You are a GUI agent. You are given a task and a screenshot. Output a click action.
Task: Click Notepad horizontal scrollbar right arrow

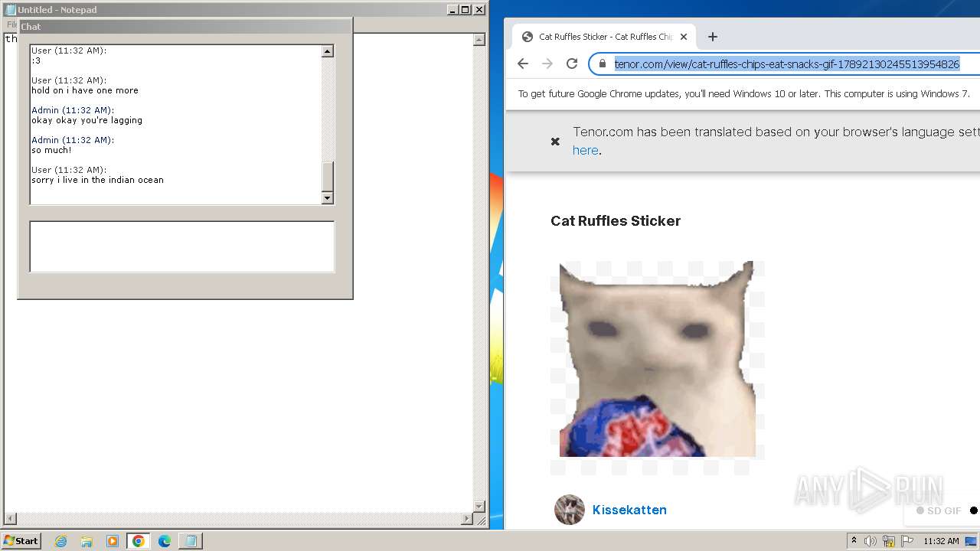(x=467, y=519)
